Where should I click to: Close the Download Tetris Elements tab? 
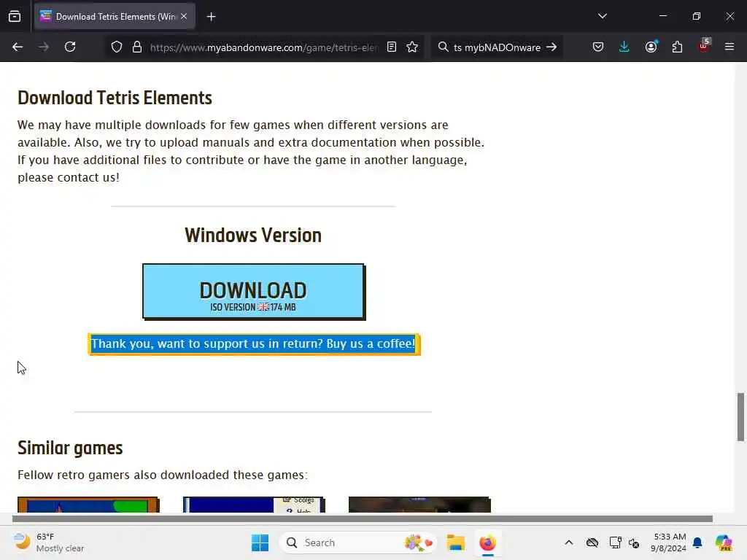(184, 17)
